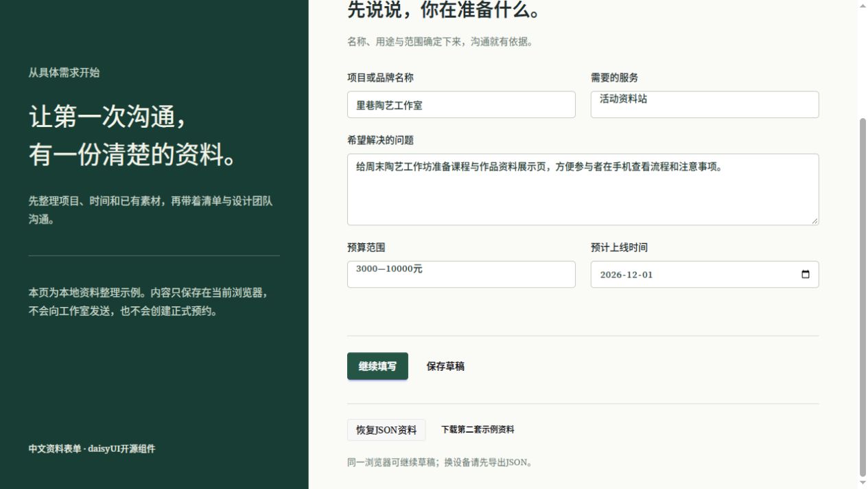Open the 预算范围 field showing 3000—10000元
The height and width of the screenshot is (489, 868).
[461, 274]
